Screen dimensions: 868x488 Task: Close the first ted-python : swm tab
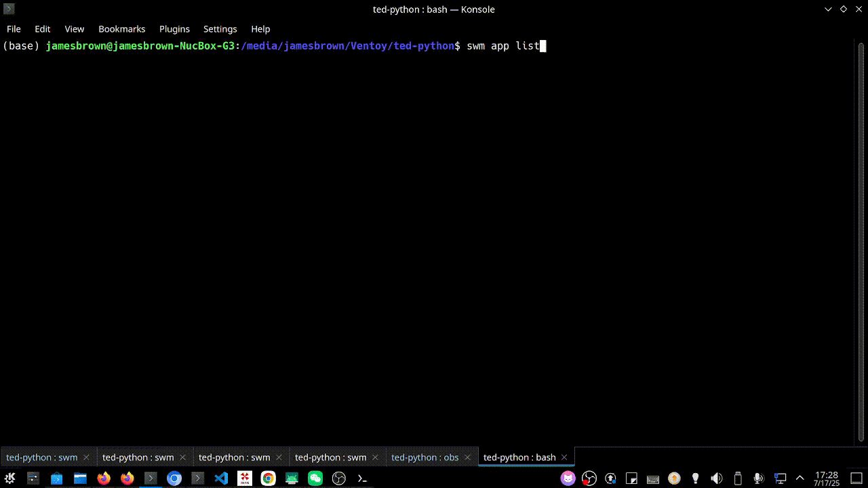(x=86, y=457)
